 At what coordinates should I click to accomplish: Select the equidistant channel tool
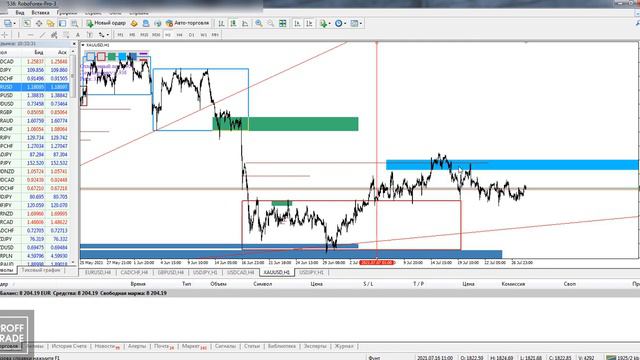(x=54, y=35)
